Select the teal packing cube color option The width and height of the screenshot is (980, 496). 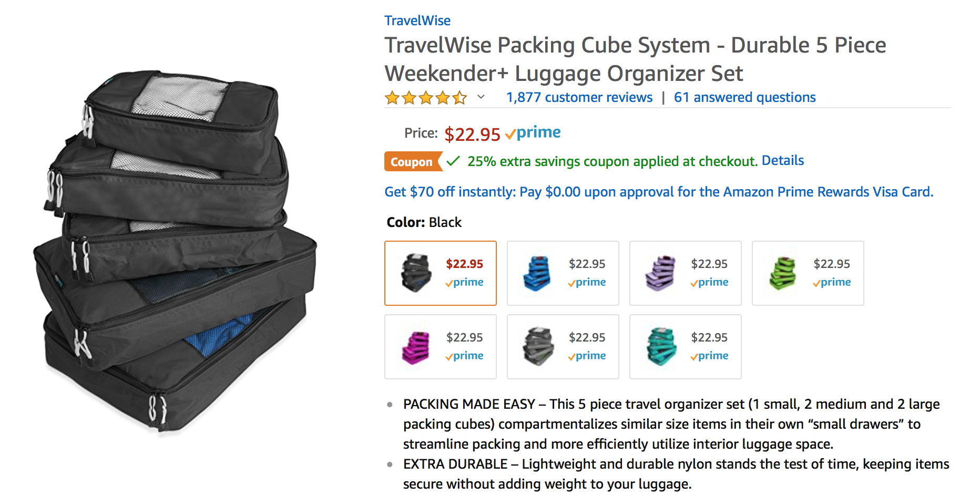tap(686, 347)
